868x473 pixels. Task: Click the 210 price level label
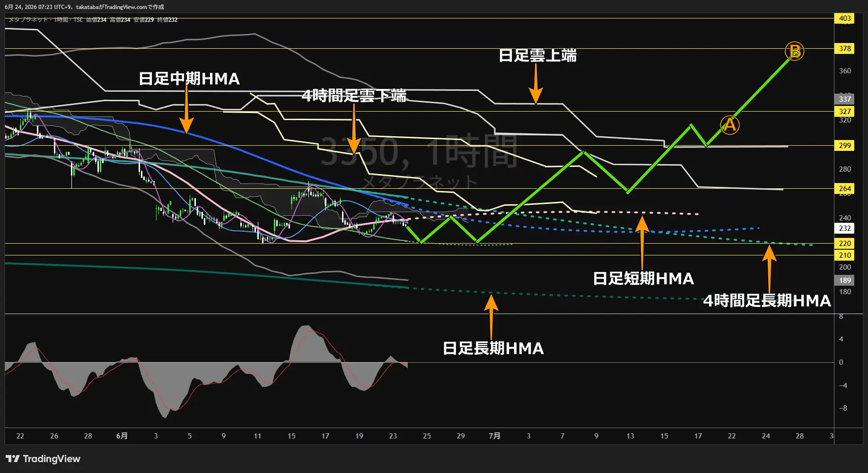[x=845, y=255]
